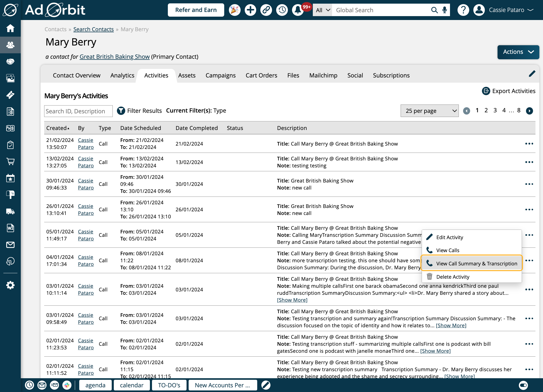Open the All search scope dropdown
The width and height of the screenshot is (543, 392).
(322, 10)
